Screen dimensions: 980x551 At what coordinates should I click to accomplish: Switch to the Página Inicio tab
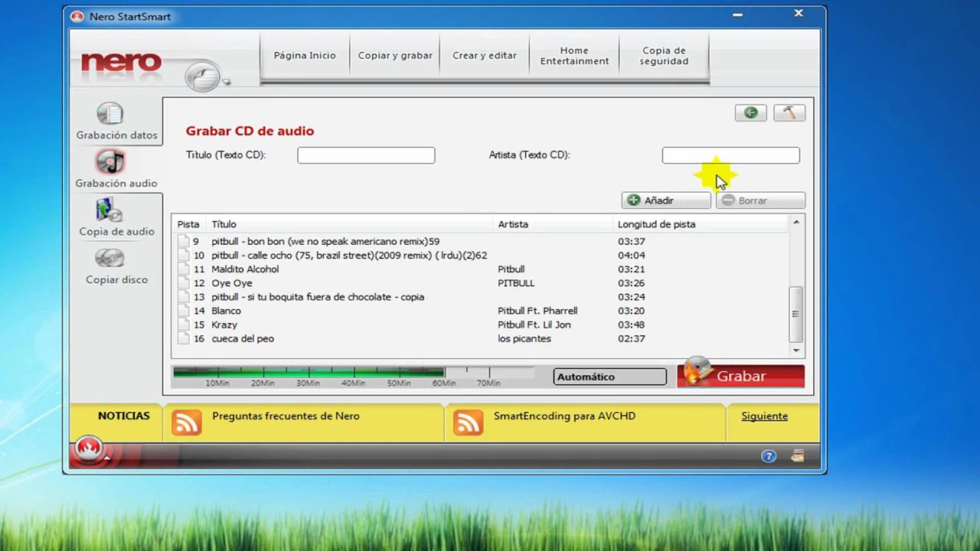[305, 55]
